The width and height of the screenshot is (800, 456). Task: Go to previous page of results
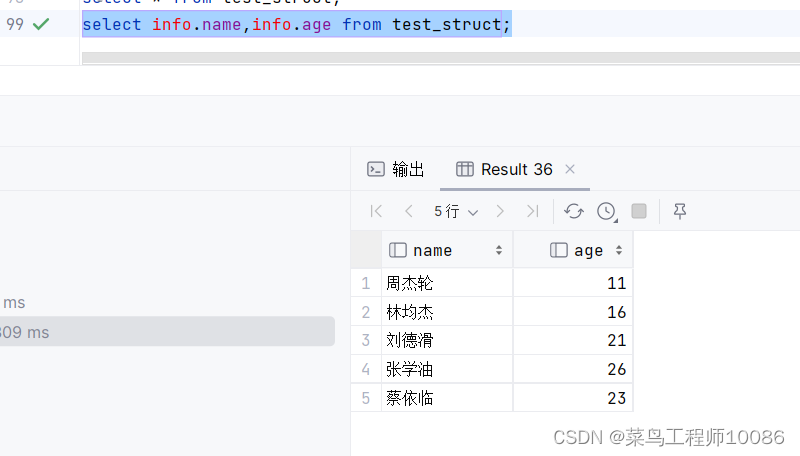pyautogui.click(x=409, y=211)
